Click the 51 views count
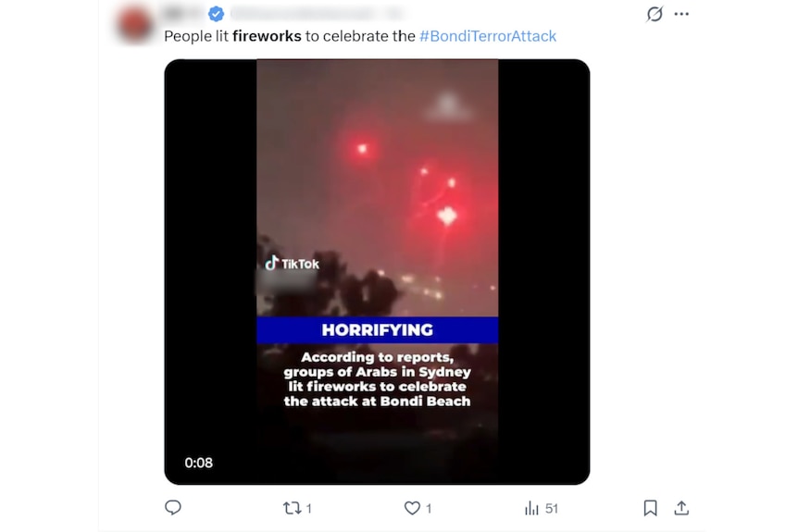 tap(552, 508)
